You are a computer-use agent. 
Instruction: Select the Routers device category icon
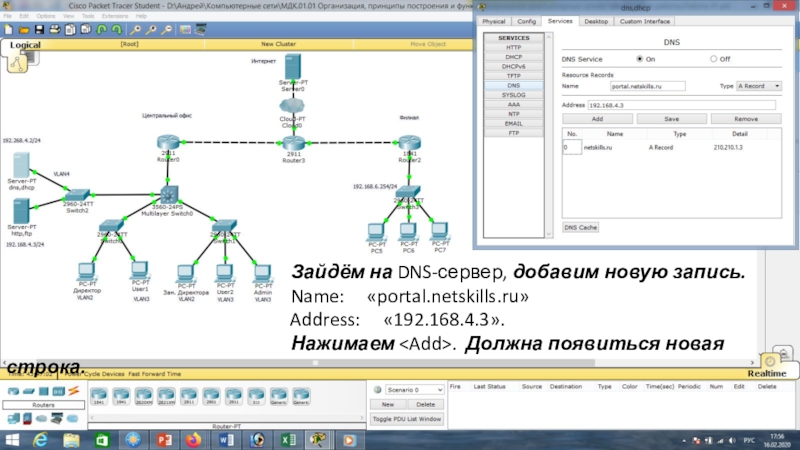point(13,391)
